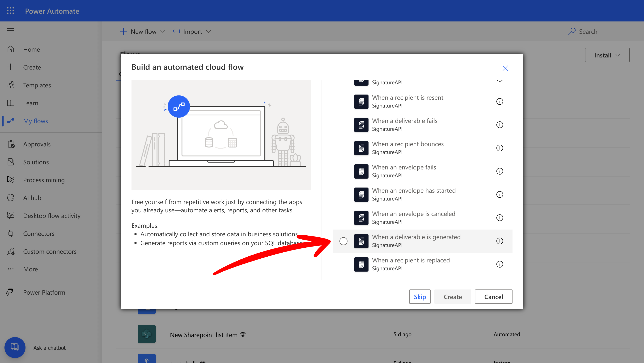Click info icon for 'When an envelope is canceled'
Image resolution: width=644 pixels, height=363 pixels.
(x=499, y=218)
